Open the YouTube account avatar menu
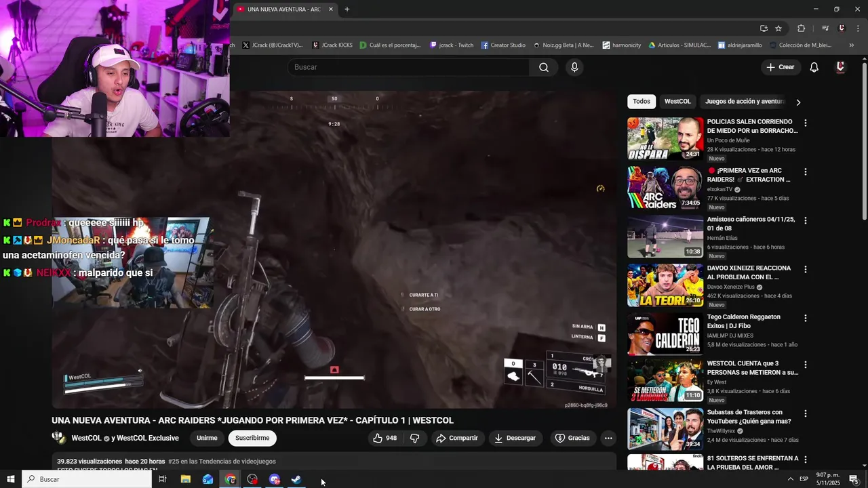The width and height of the screenshot is (868, 488). pyautogui.click(x=840, y=67)
